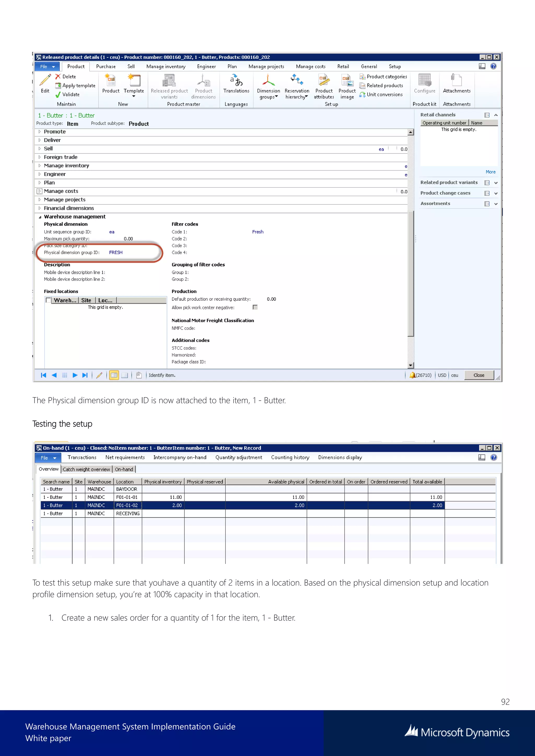
Task: Collapse the Warehouse management fasttab
Action: [x=40, y=217]
